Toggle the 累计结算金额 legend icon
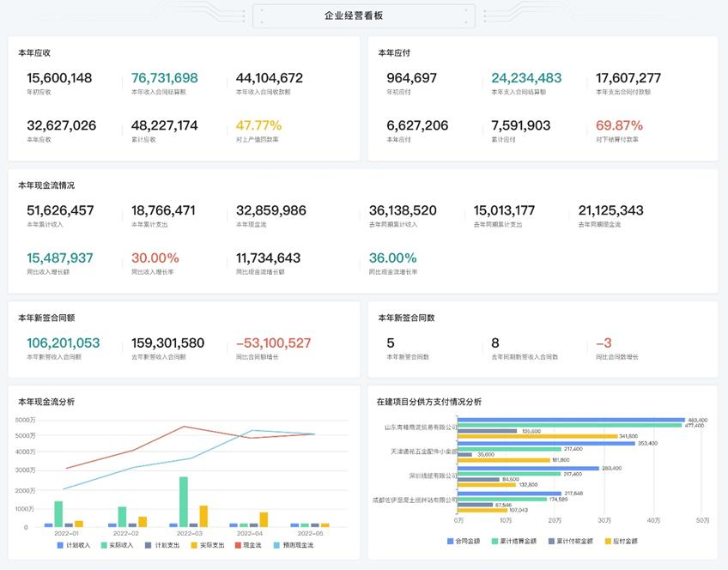The height and width of the screenshot is (570, 728). click(495, 542)
